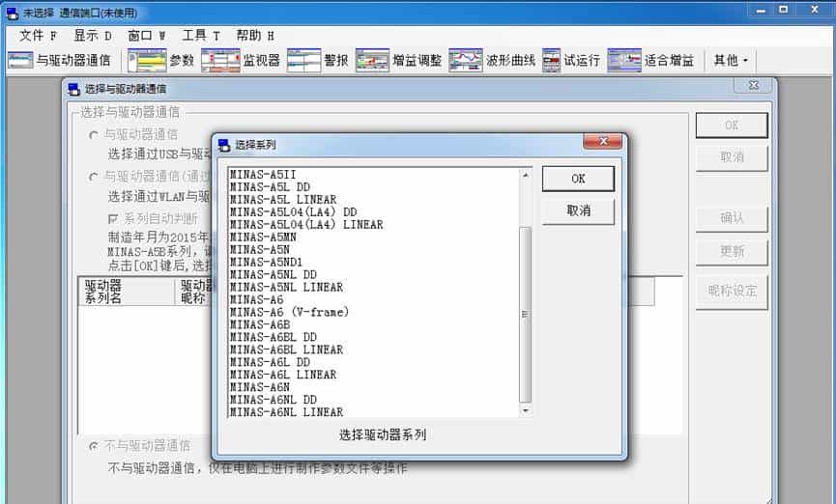The image size is (836, 504).
Task: Open the 增益调整 gain adjustment icon
Action: pyautogui.click(x=372, y=60)
